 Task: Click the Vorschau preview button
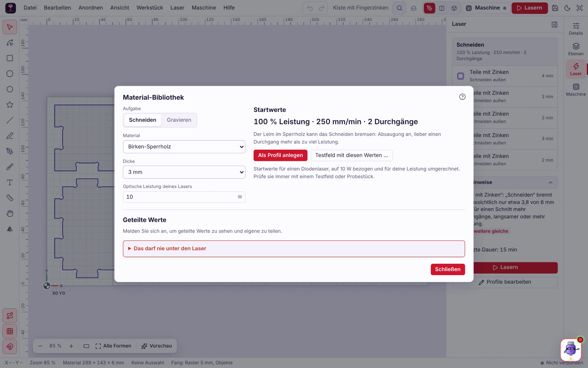[x=156, y=346]
